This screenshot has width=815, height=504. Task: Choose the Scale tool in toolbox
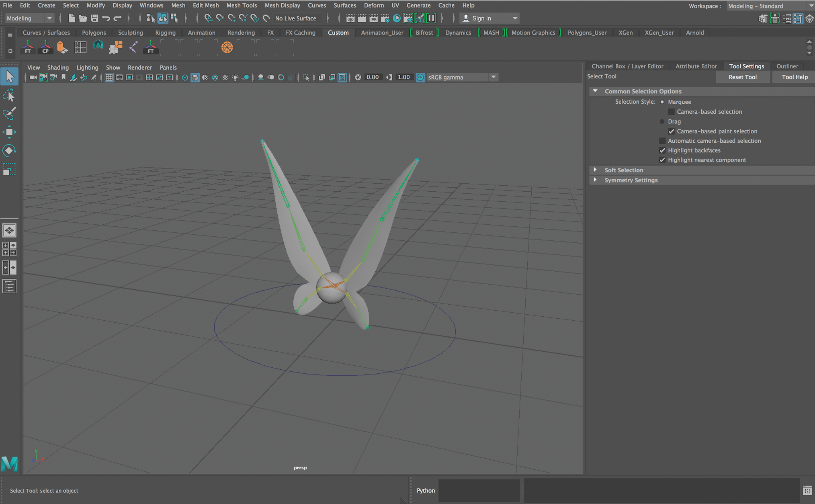point(9,169)
